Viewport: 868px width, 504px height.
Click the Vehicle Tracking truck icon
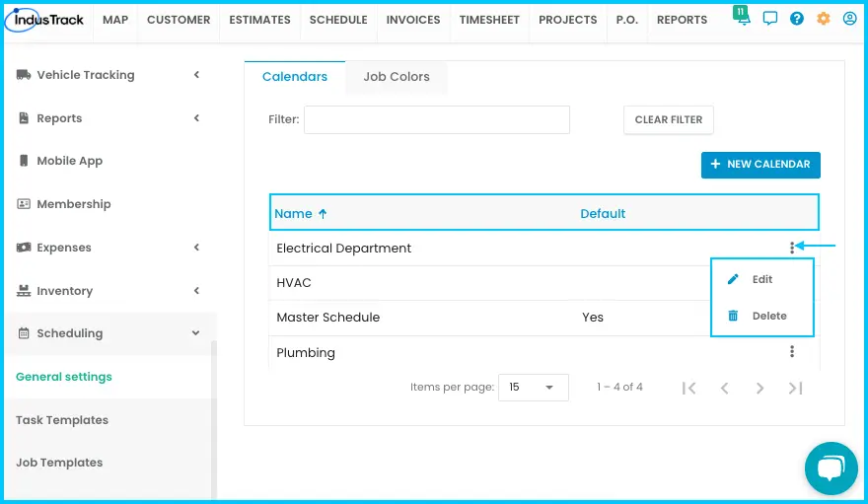pos(24,75)
